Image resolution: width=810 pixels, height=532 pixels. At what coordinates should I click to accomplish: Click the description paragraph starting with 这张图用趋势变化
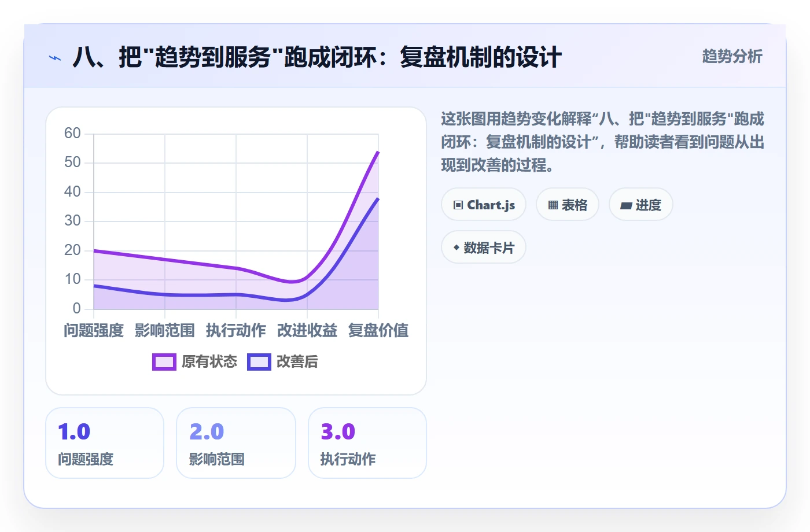pyautogui.click(x=603, y=142)
